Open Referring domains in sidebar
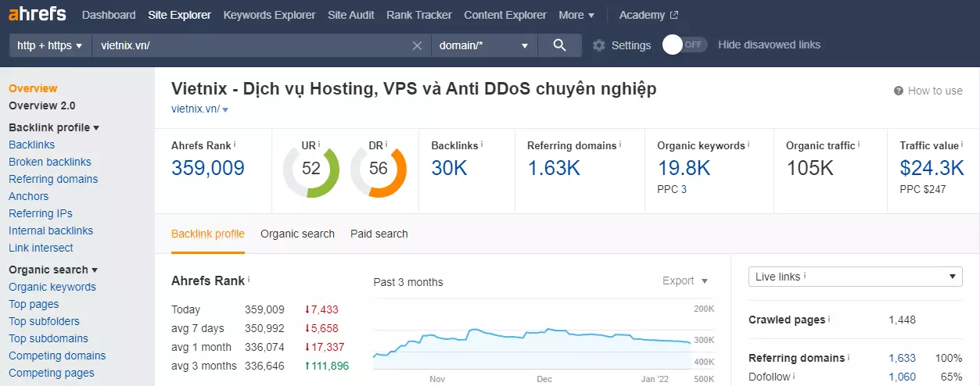Image resolution: width=980 pixels, height=386 pixels. [53, 179]
